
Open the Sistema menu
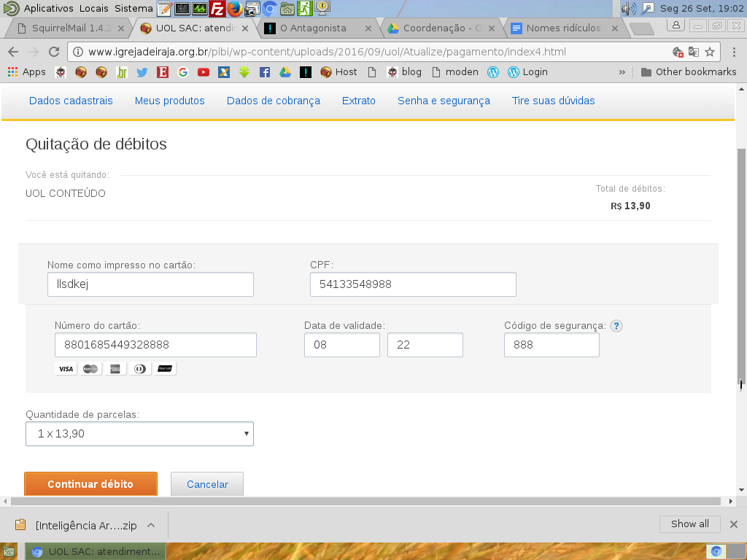[134, 8]
